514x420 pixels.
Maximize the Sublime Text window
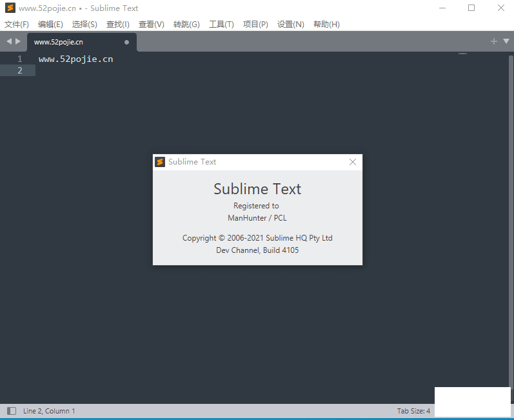(x=471, y=8)
